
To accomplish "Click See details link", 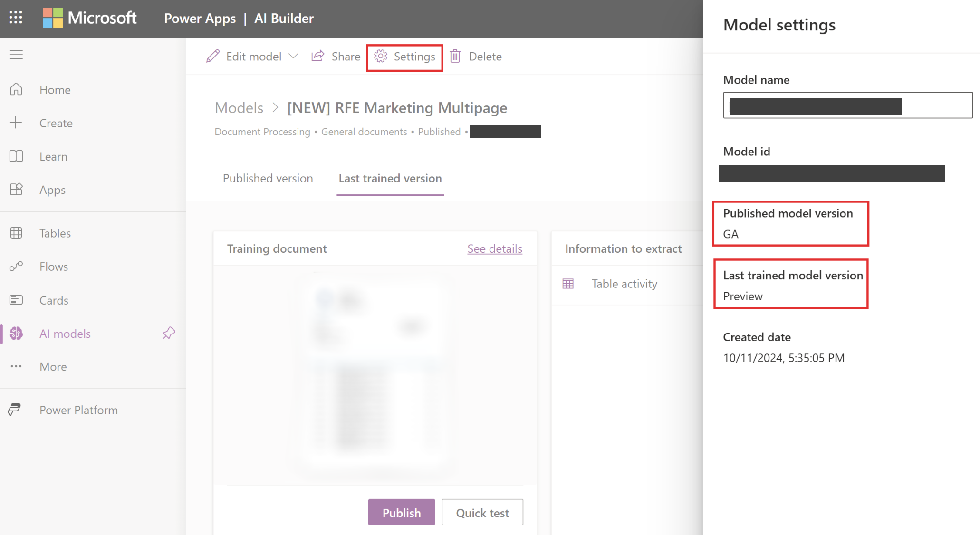I will click(494, 249).
